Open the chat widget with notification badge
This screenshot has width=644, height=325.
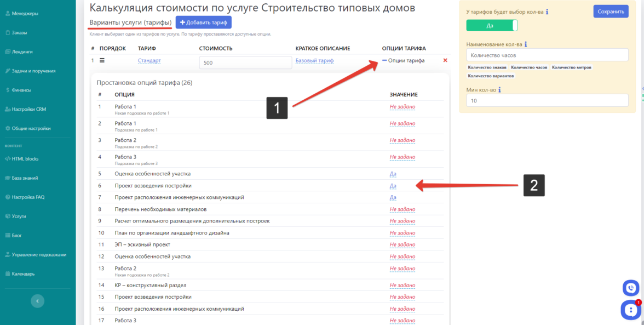pyautogui.click(x=630, y=310)
